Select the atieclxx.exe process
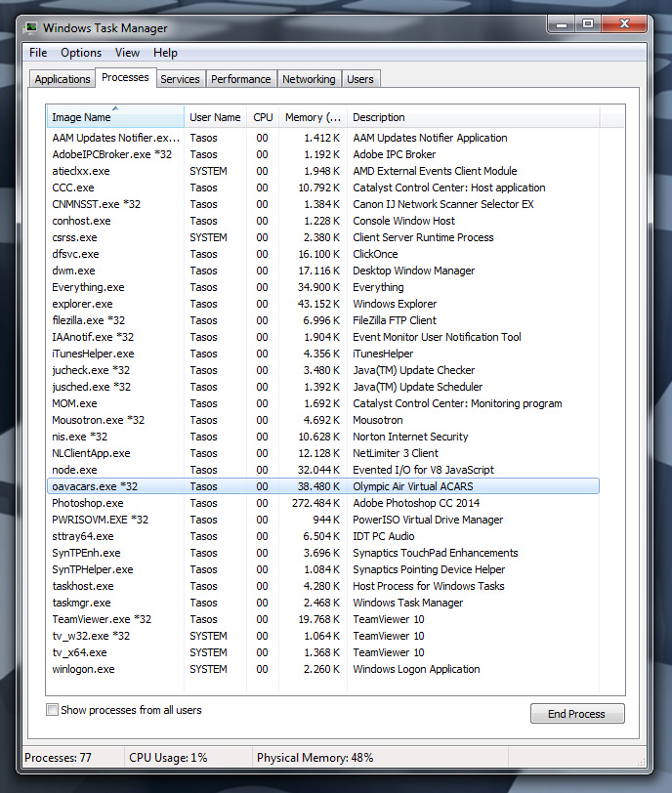Screen dimensions: 672x793 click(323, 171)
